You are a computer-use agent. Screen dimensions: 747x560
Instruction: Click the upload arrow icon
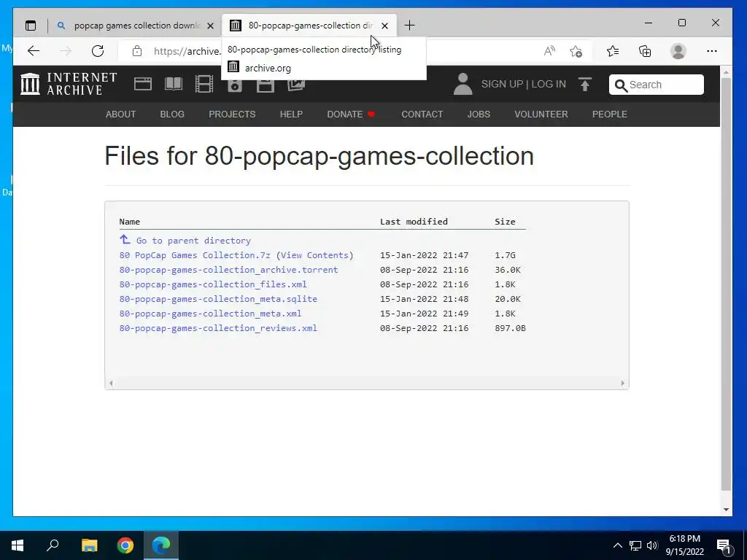[585, 85]
